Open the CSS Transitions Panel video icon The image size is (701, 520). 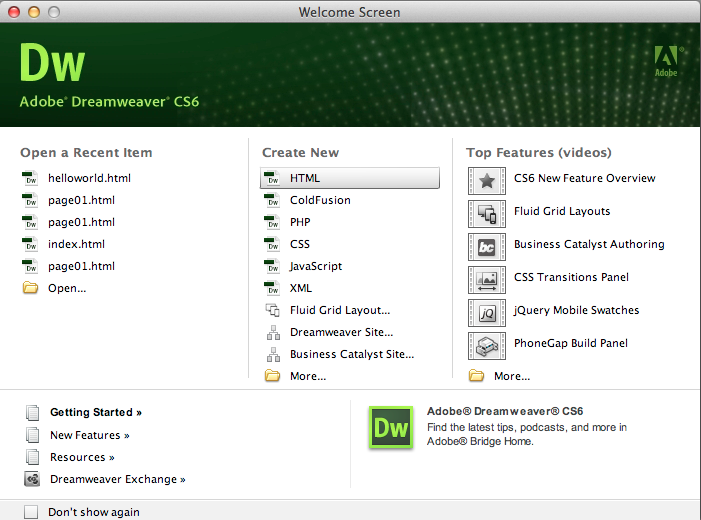pos(486,279)
